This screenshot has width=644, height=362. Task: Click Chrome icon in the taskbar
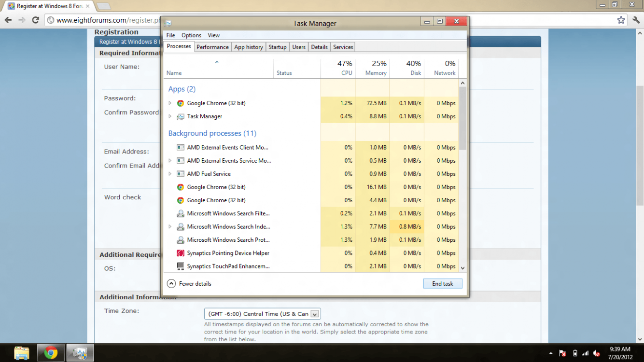[x=51, y=353]
